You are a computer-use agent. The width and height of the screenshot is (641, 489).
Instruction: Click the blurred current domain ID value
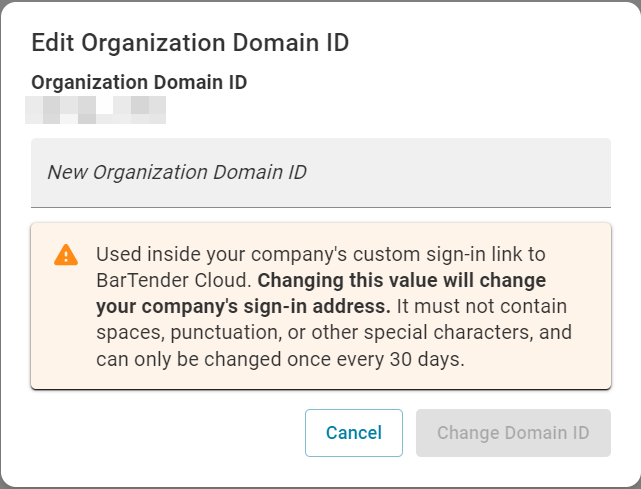pos(95,110)
